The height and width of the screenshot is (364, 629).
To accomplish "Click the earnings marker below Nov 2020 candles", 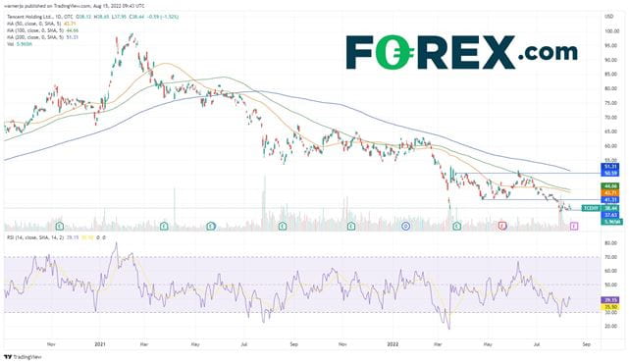I will click(x=60, y=227).
